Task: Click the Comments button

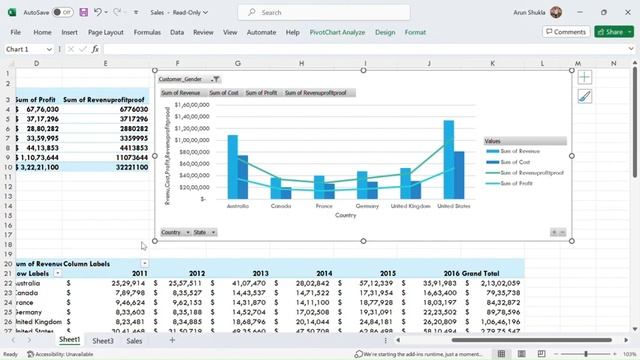Action: 566,31
